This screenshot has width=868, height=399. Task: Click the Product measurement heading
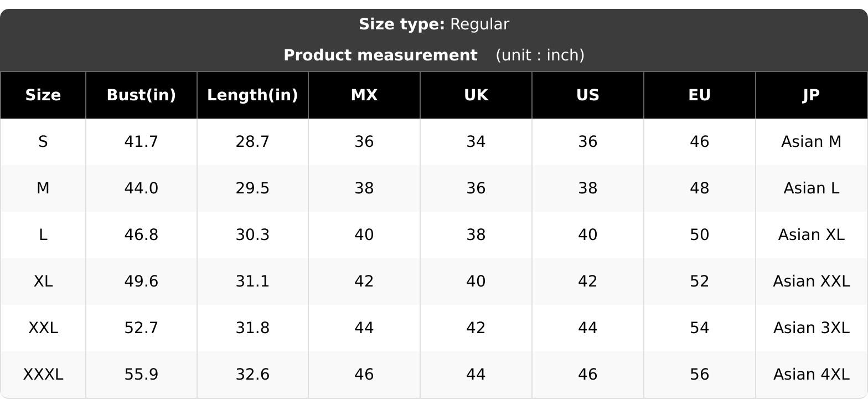[380, 55]
